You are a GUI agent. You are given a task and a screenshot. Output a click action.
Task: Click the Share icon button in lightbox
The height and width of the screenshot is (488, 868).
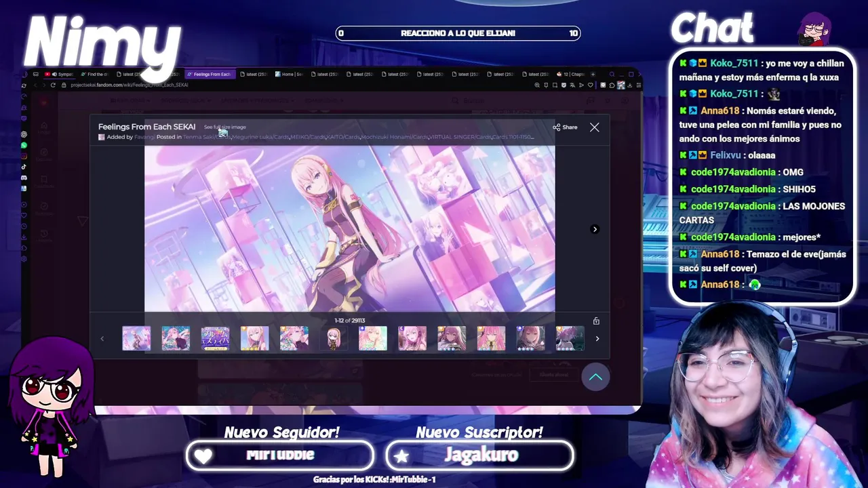coord(565,127)
